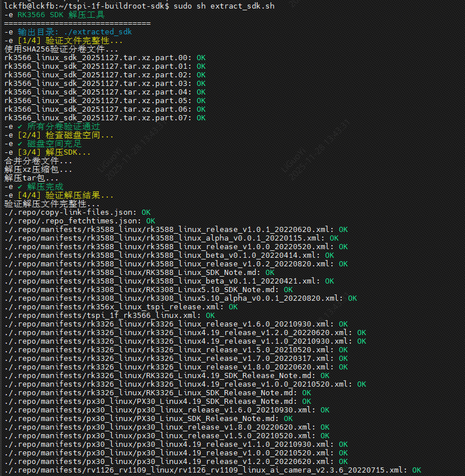Click the copy-link-files.json path

(71, 213)
